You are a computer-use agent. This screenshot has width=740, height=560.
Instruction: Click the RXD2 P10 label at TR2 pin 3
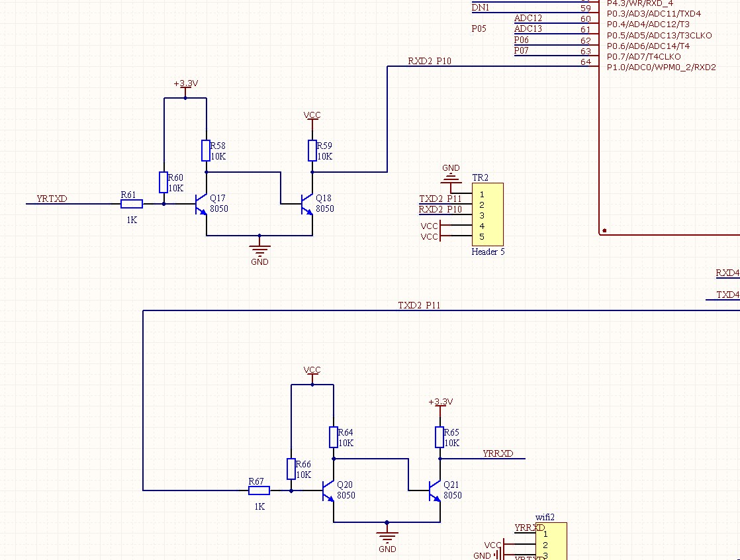tap(440, 209)
